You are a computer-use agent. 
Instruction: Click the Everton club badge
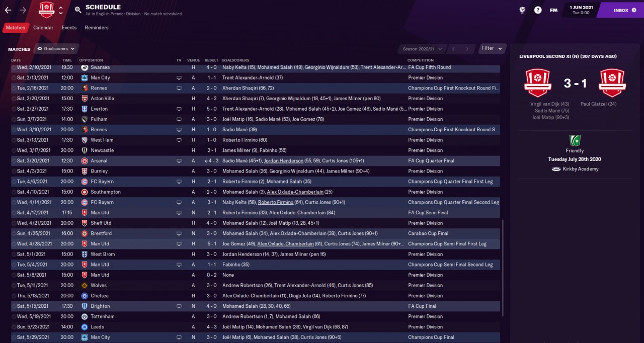click(85, 109)
